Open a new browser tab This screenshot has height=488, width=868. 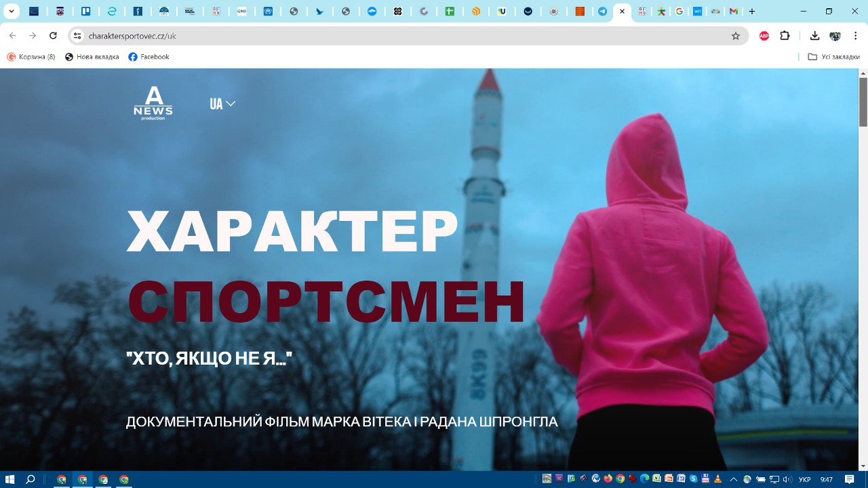tap(752, 12)
